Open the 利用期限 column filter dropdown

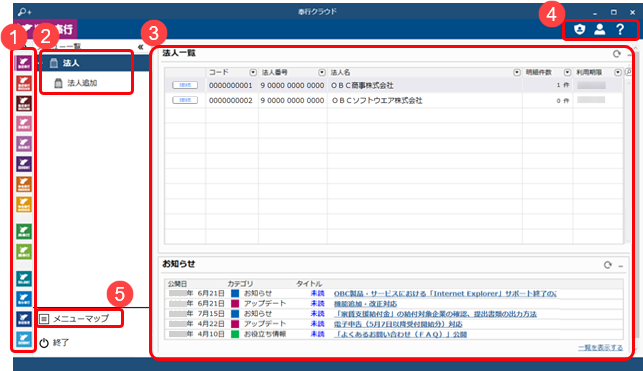coord(618,73)
